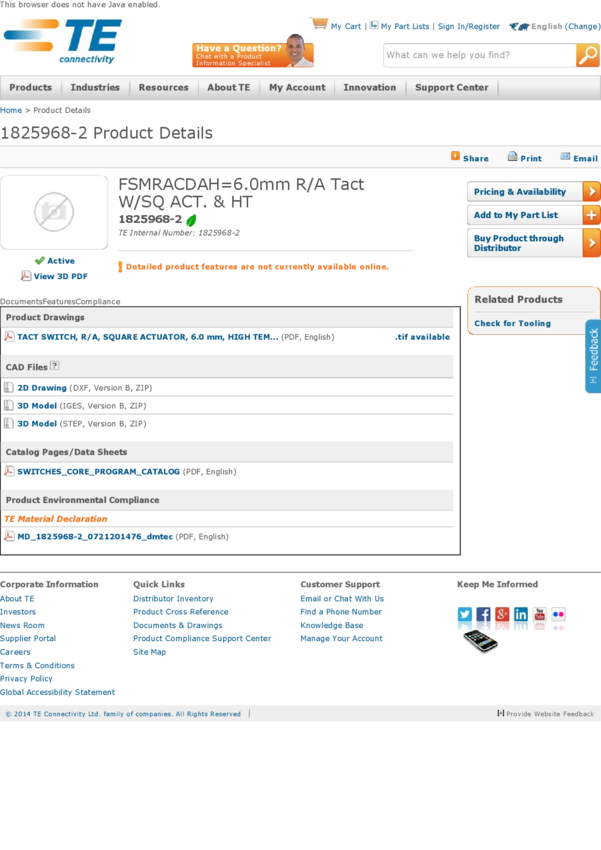Open the Support Center menu
601x850 pixels.
[x=452, y=88]
